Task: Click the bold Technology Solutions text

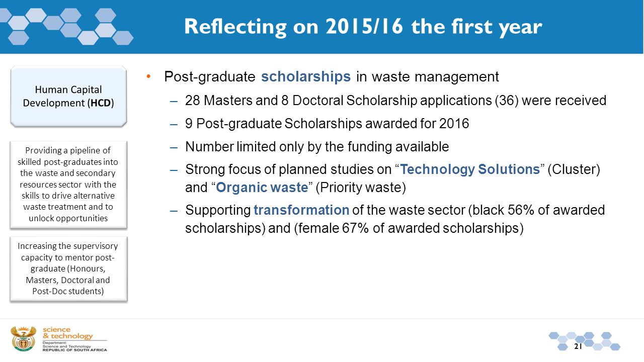Action: click(x=470, y=169)
